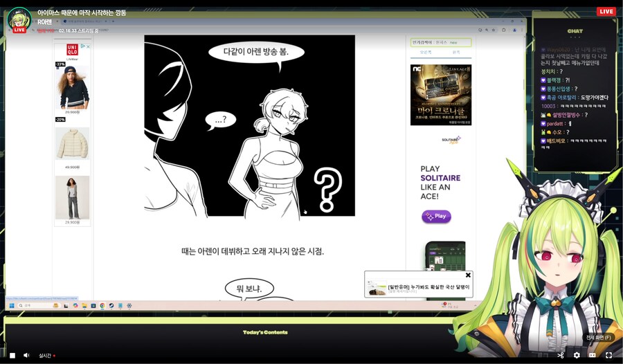The width and height of the screenshot is (623, 364).
Task: Enter fullscreen mode
Action: 608,355
